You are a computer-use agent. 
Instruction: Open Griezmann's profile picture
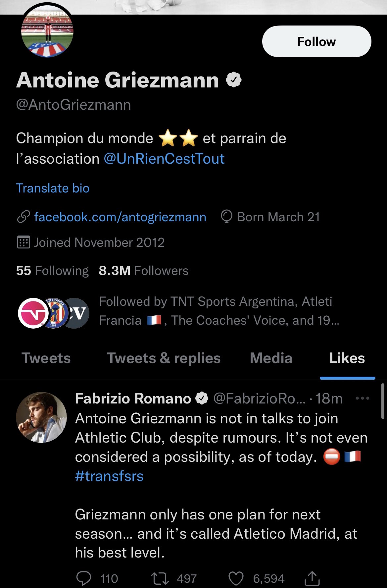[47, 32]
